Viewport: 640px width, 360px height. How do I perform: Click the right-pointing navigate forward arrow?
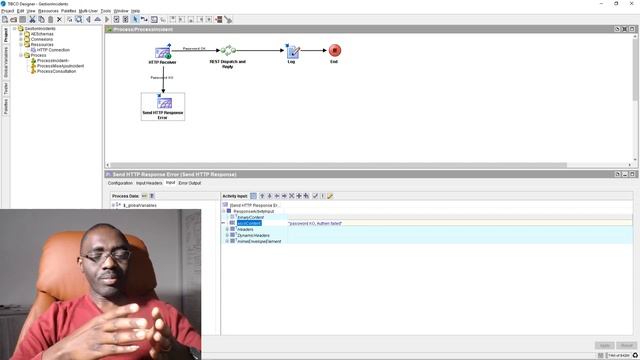107,19
